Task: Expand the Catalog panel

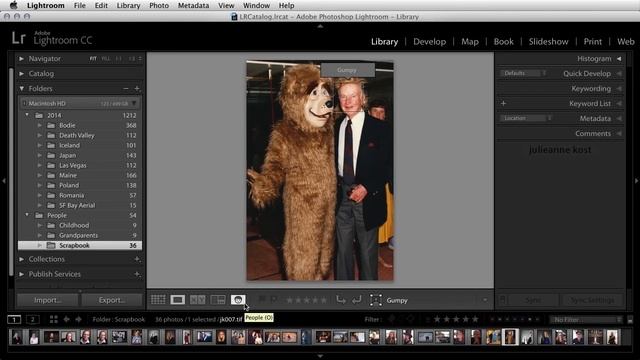Action: [21, 74]
